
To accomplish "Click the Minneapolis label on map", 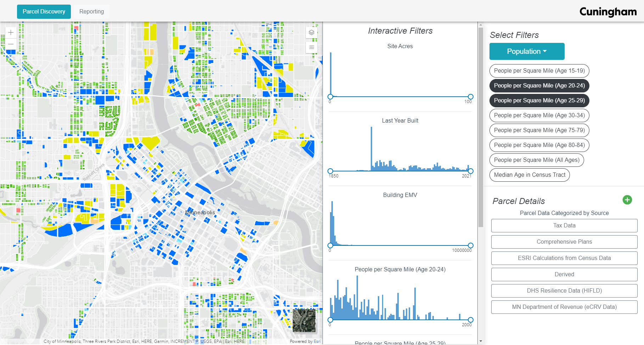I will coord(200,213).
